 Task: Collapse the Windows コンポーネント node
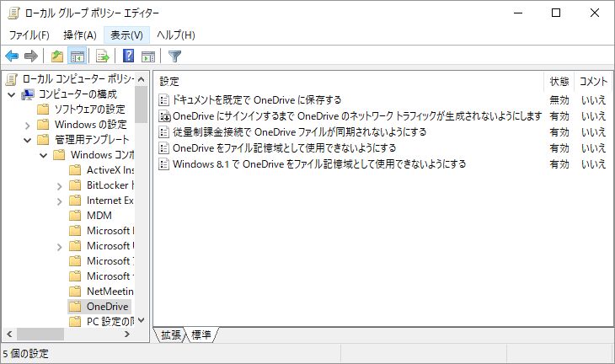tap(43, 155)
